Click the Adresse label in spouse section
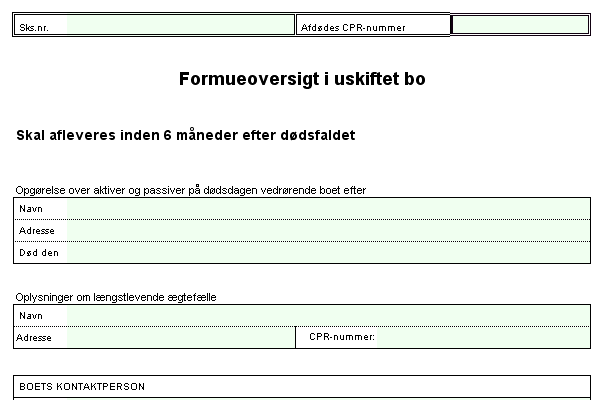 click(x=33, y=338)
